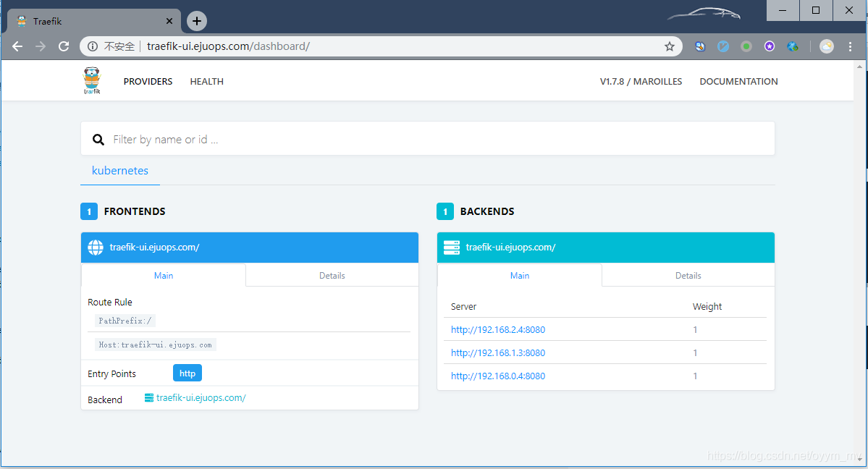The height and width of the screenshot is (469, 868).
Task: Click the Entry Points label
Action: pos(111,373)
